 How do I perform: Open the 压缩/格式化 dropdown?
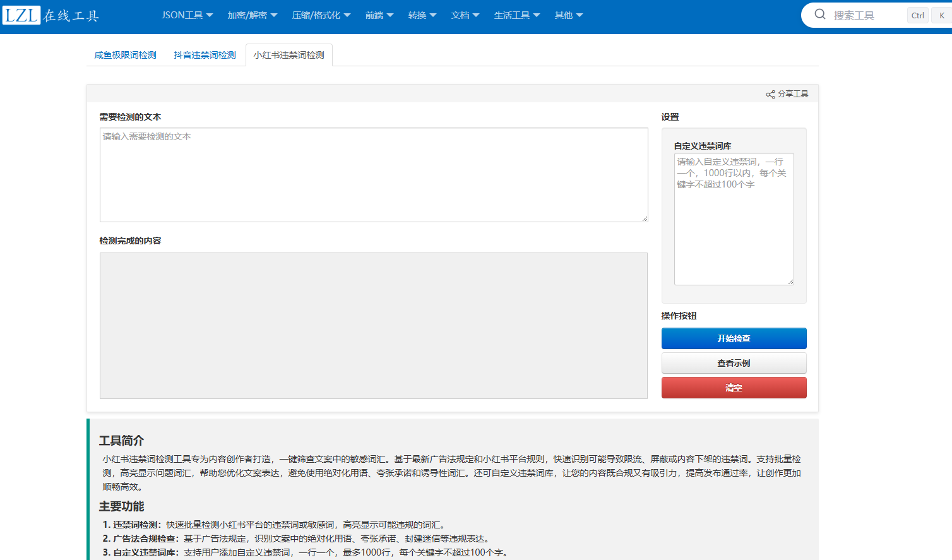click(x=321, y=15)
